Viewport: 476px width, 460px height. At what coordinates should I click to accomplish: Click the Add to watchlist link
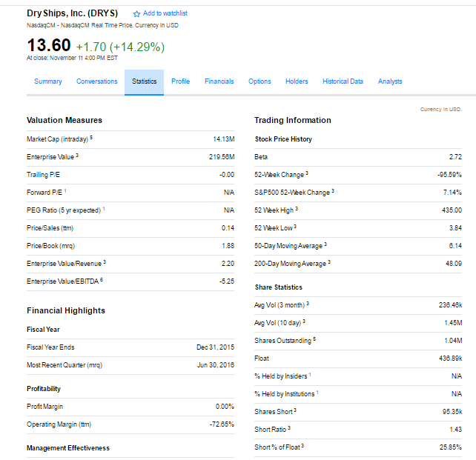click(165, 13)
